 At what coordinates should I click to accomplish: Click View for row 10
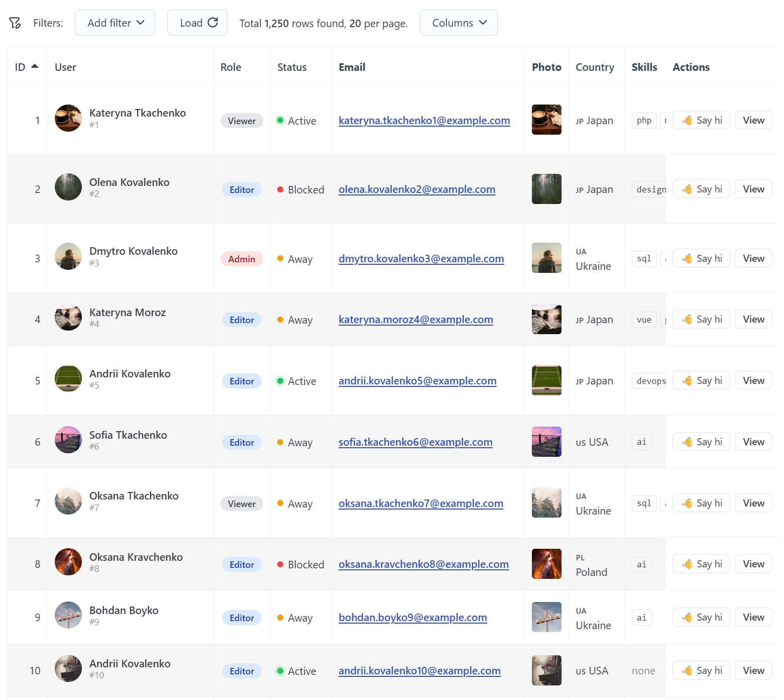click(x=753, y=670)
